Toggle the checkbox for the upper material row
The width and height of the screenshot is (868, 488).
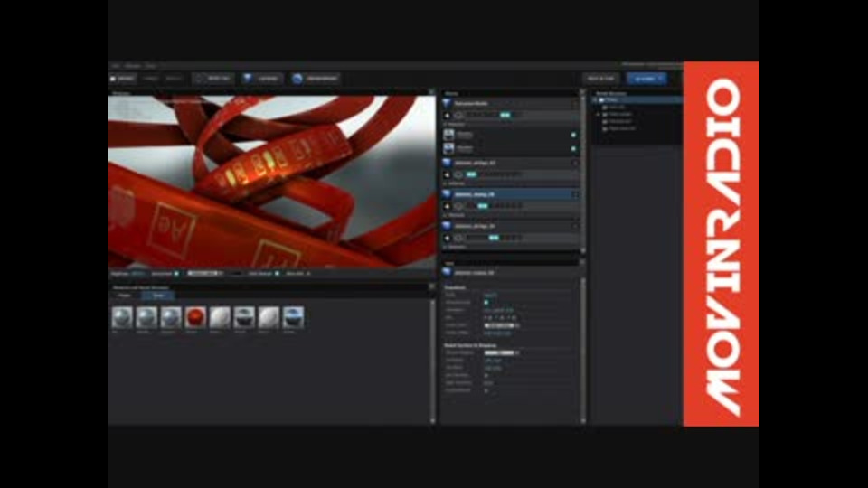(x=573, y=135)
